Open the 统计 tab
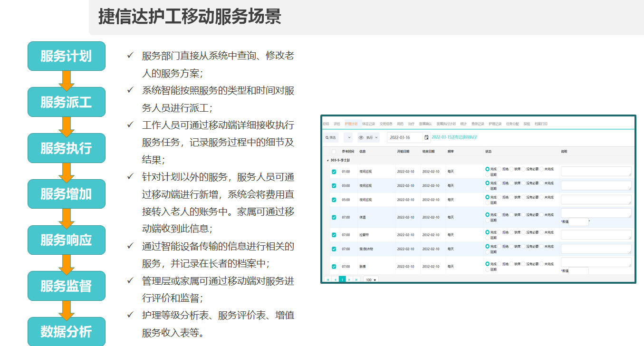This screenshot has height=346, width=644. click(x=463, y=124)
